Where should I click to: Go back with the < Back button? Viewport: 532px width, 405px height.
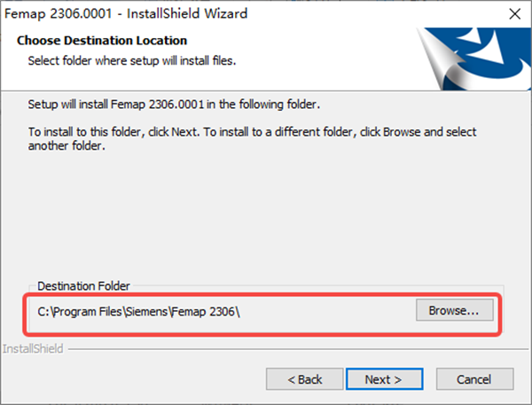coord(304,379)
